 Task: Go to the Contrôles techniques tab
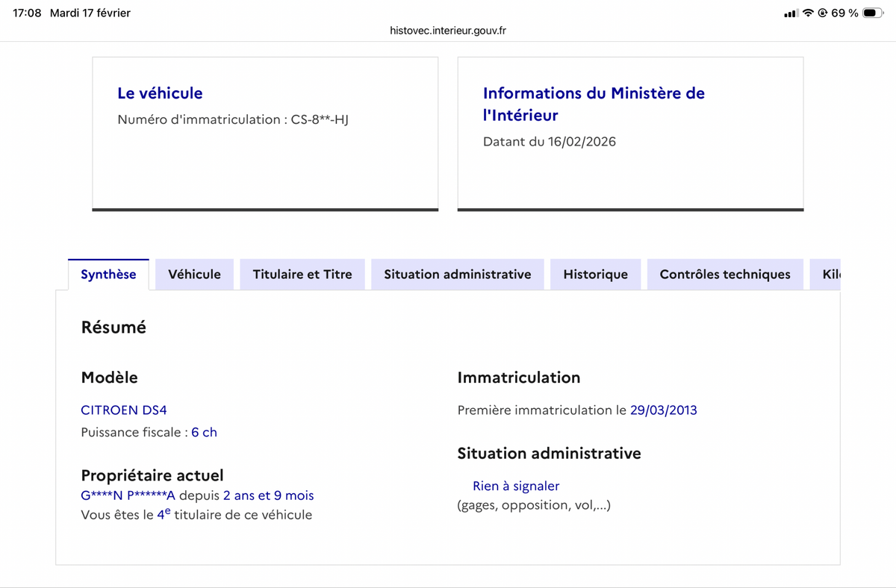tap(725, 275)
